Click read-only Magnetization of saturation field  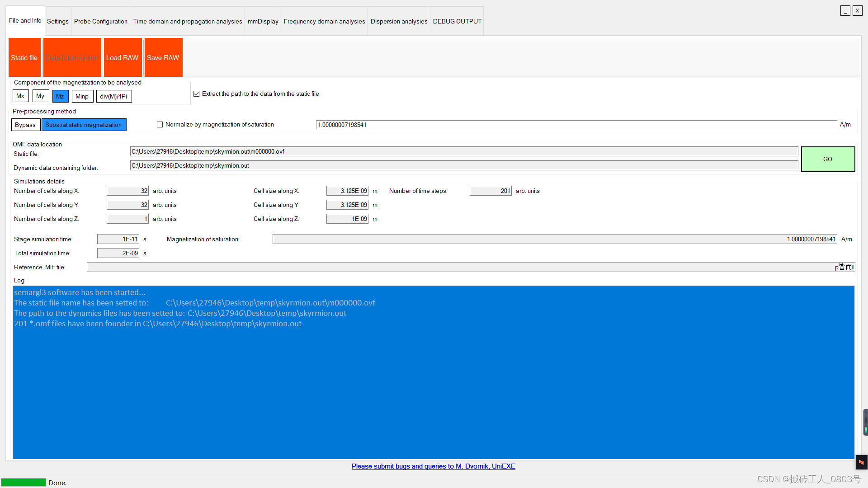coord(555,239)
